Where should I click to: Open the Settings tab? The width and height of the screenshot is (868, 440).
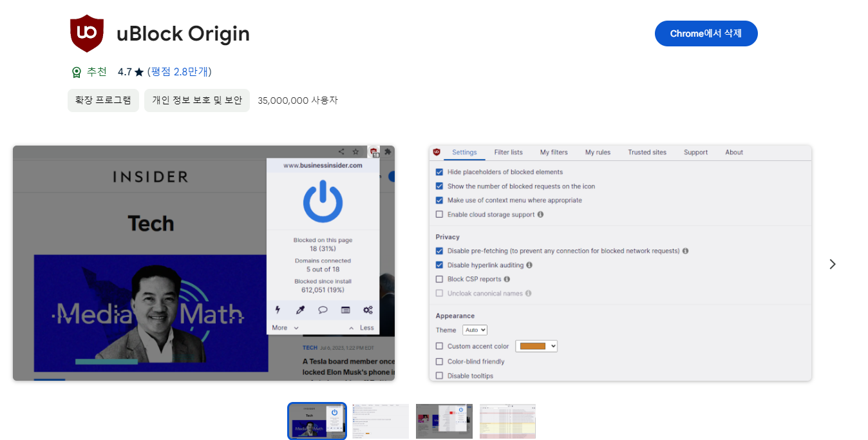point(464,153)
